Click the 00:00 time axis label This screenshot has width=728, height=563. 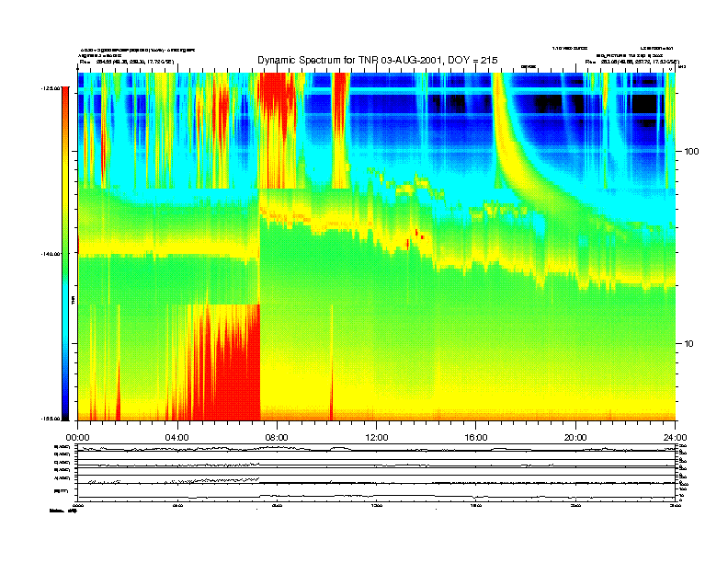pyautogui.click(x=77, y=438)
